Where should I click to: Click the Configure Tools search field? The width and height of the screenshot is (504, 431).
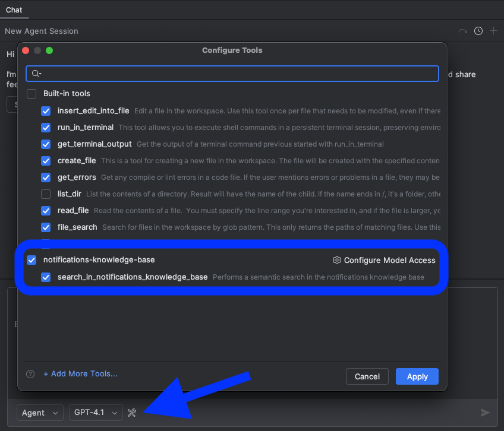click(x=232, y=74)
